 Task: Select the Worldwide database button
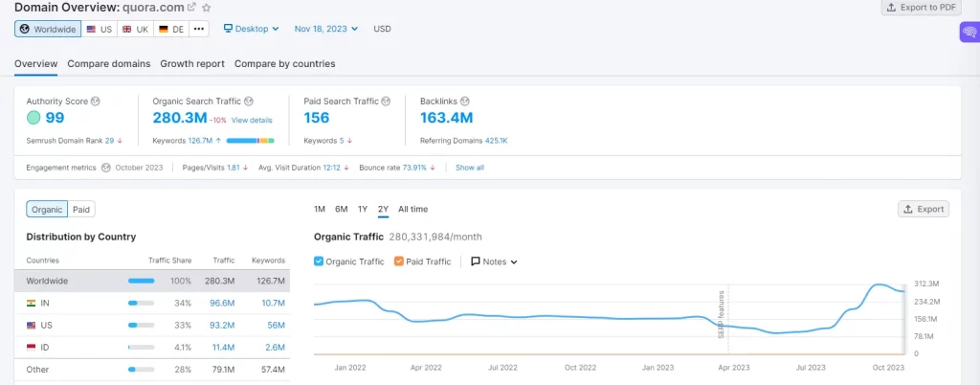pyautogui.click(x=48, y=29)
